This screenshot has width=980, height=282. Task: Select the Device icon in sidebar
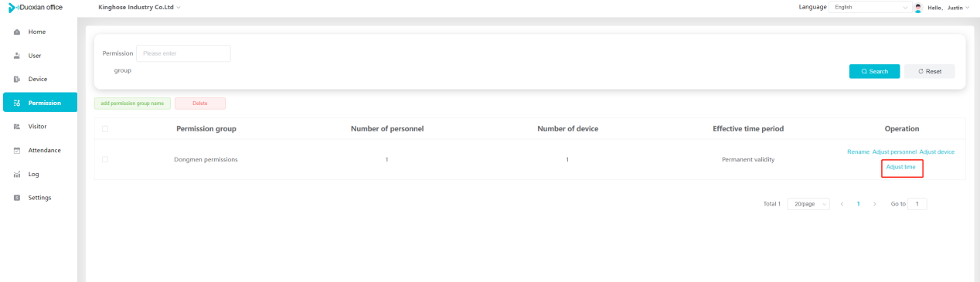click(x=17, y=79)
